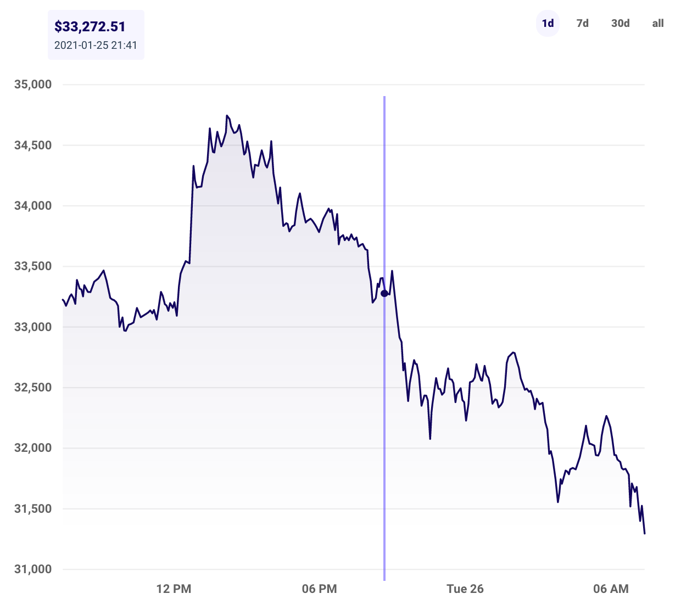692x616 pixels.
Task: Click the 33,500 gridline label
Action: click(x=34, y=267)
